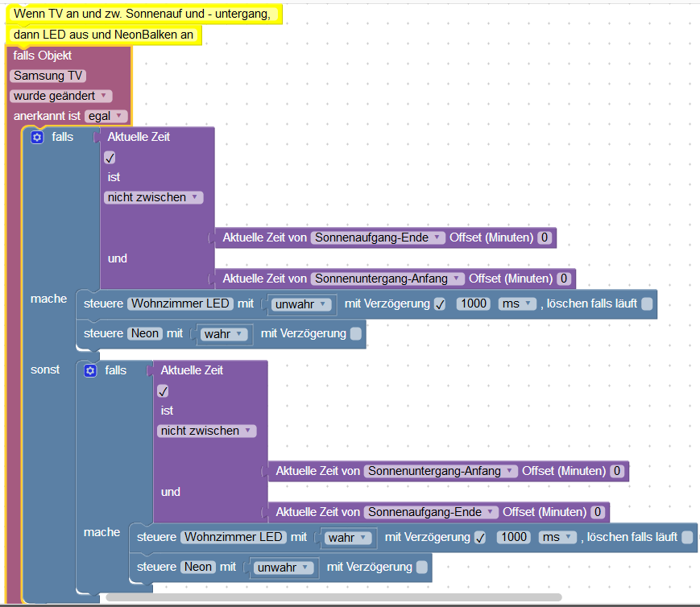
Task: Toggle mit Verzögerung checkbox beside unwahr for Wohnzimmer LED
Action: pyautogui.click(x=440, y=304)
